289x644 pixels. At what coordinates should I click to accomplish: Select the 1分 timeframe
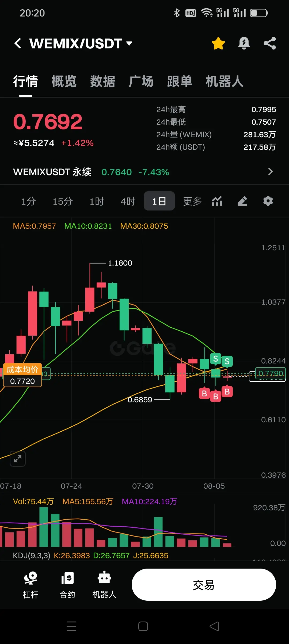coord(29,201)
